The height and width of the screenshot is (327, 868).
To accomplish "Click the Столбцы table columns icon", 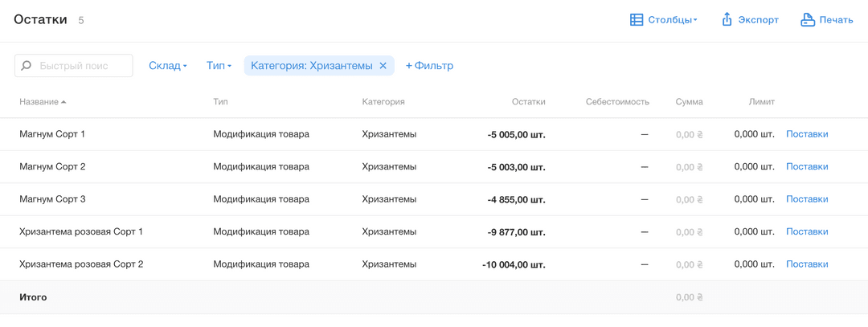I will tap(637, 20).
